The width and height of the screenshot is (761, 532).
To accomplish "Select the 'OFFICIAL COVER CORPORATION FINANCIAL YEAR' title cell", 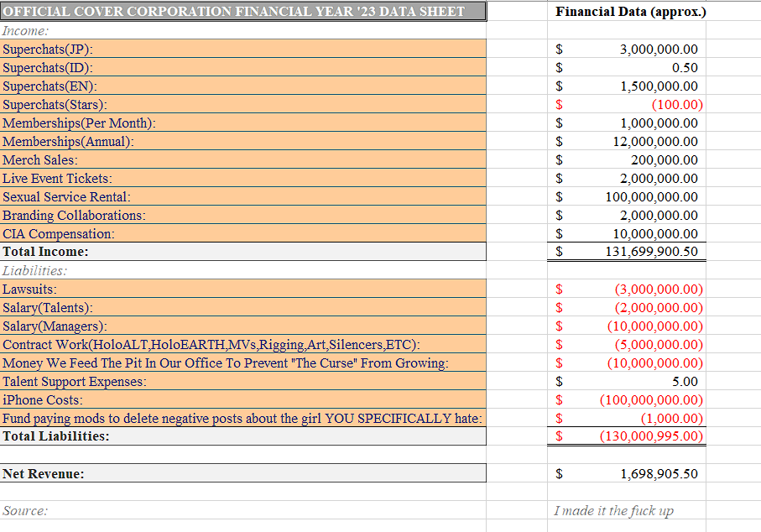I will [242, 11].
